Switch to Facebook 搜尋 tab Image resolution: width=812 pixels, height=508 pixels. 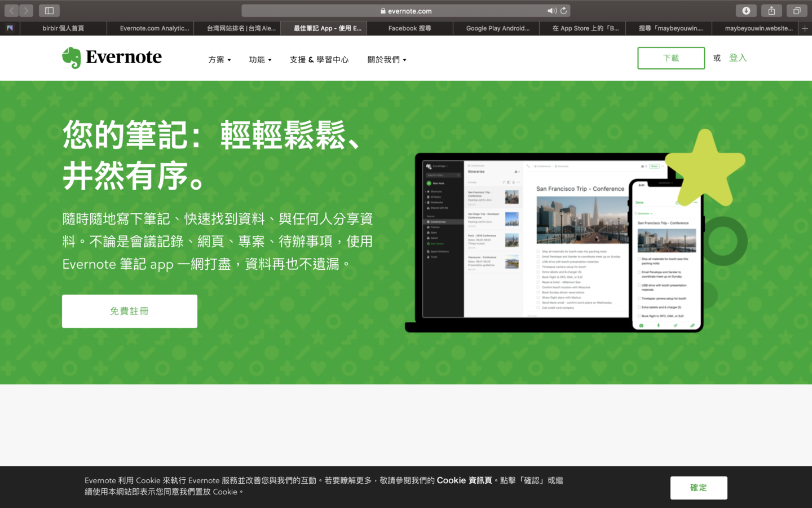click(x=410, y=28)
